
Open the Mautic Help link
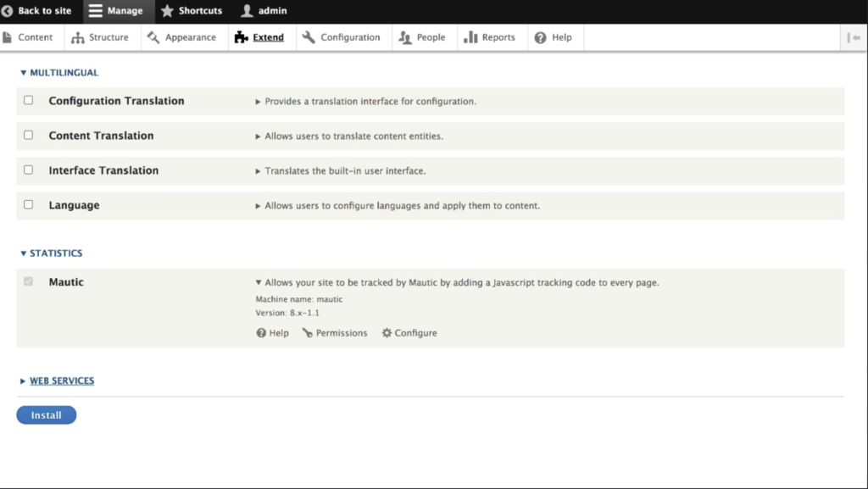279,333
